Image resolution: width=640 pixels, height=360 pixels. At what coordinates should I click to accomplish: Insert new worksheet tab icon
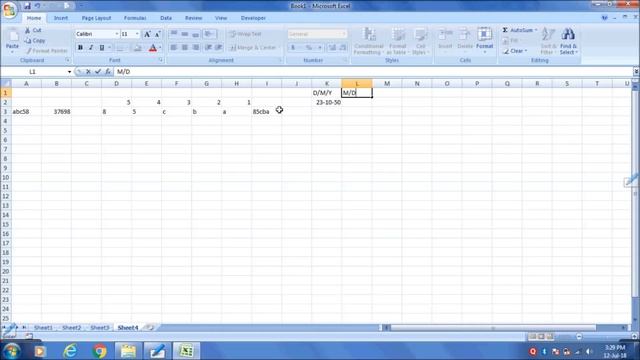150,328
